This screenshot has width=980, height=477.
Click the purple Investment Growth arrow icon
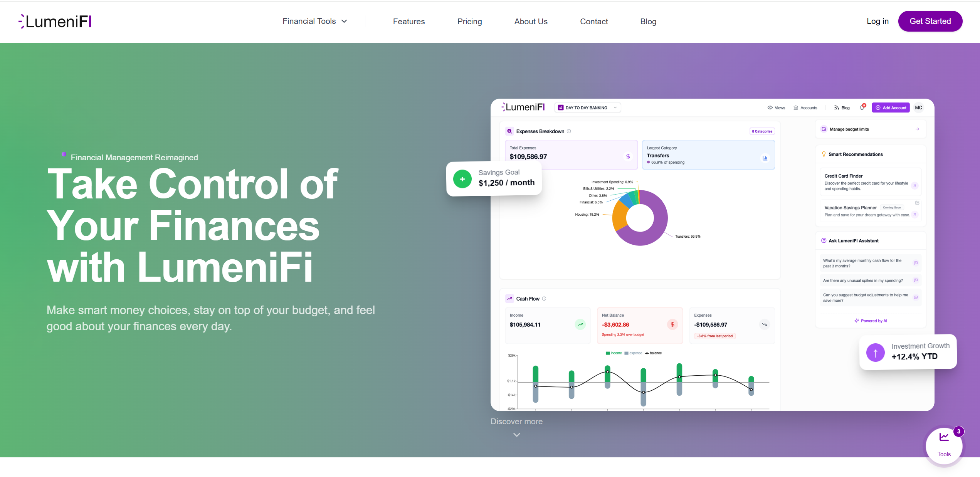coord(875,353)
